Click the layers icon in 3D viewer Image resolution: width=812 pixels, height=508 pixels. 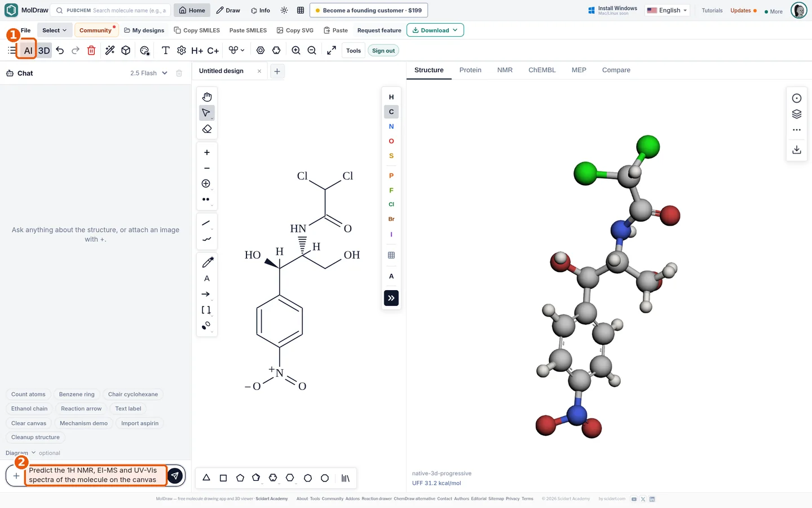tap(797, 114)
